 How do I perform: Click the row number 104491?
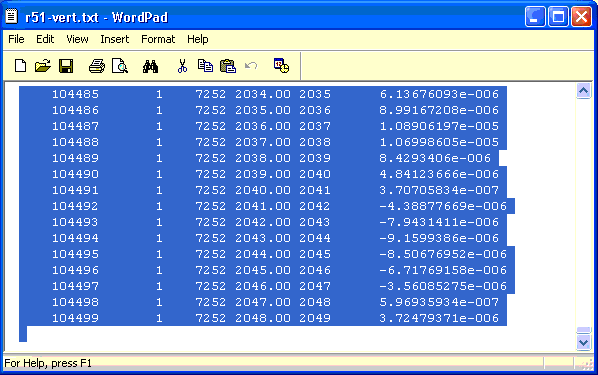(75, 190)
